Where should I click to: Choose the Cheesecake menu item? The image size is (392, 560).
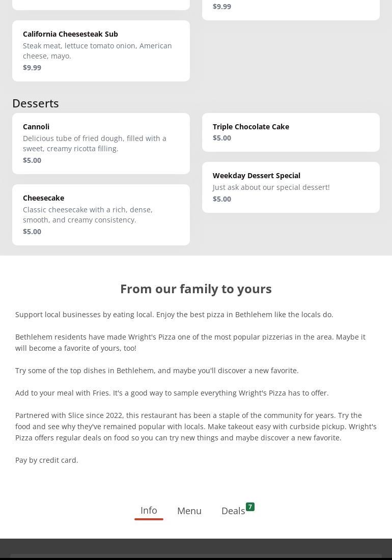tap(101, 215)
